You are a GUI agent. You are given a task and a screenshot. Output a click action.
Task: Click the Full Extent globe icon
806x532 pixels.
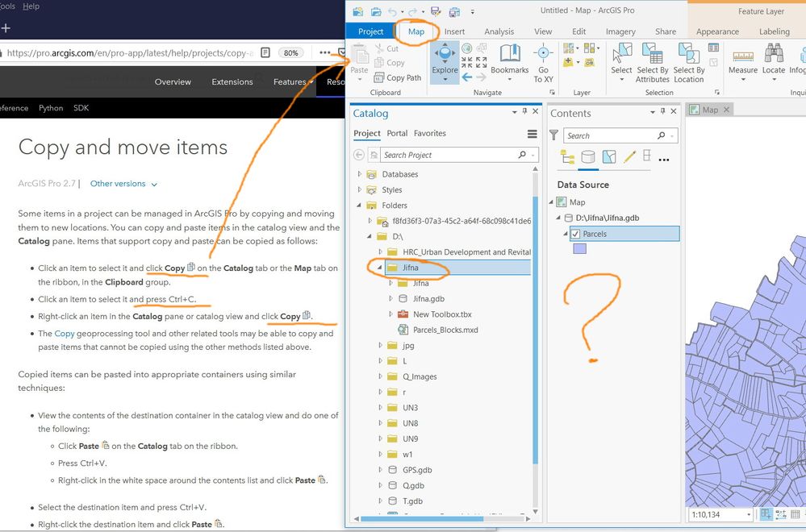pyautogui.click(x=467, y=48)
